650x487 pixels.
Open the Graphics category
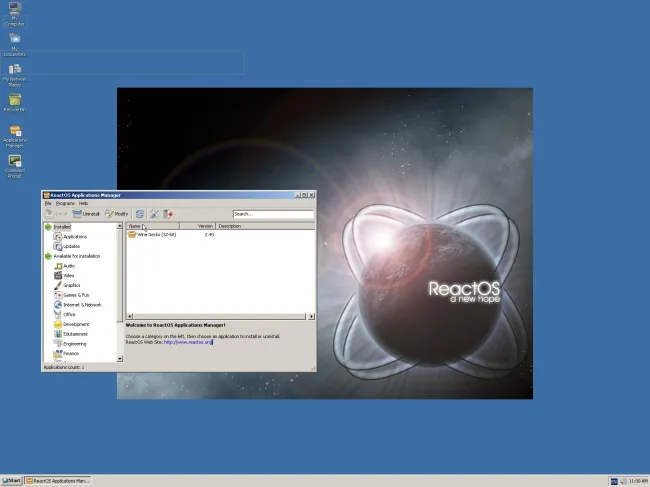(71, 285)
